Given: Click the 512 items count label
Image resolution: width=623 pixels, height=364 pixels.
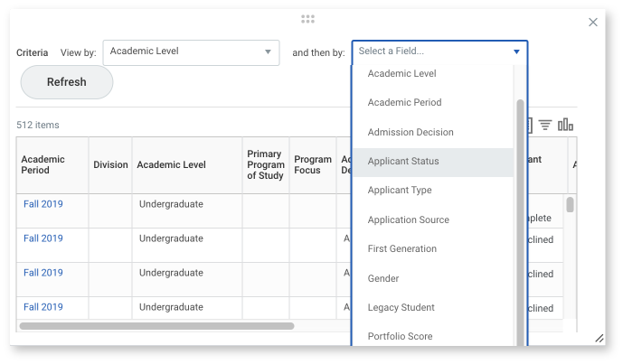Looking at the screenshot, I should (x=38, y=125).
